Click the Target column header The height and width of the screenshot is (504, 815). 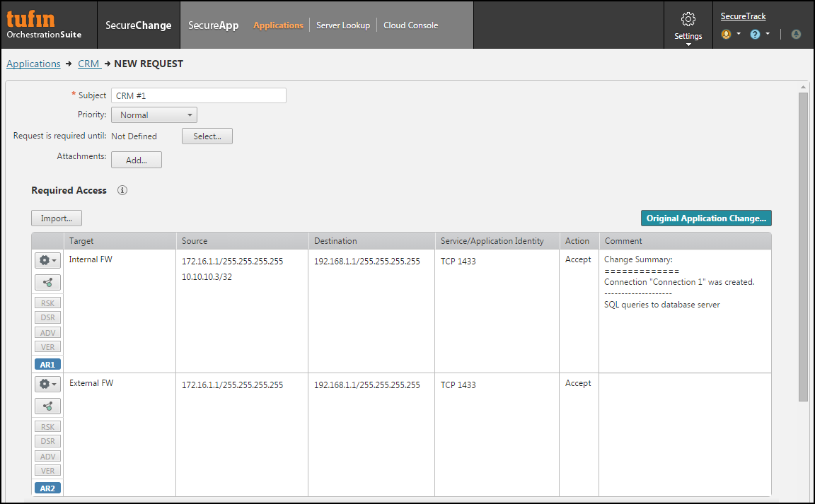pos(120,241)
